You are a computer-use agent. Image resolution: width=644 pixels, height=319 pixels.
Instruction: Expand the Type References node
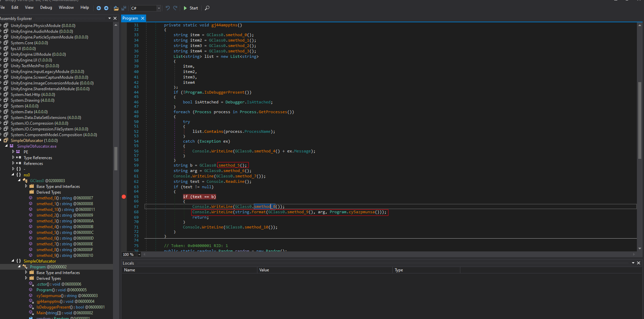click(x=13, y=157)
